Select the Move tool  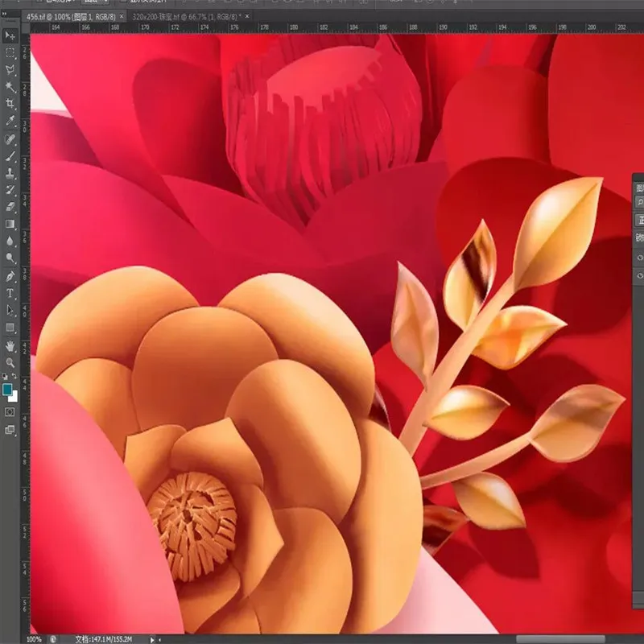[x=10, y=35]
